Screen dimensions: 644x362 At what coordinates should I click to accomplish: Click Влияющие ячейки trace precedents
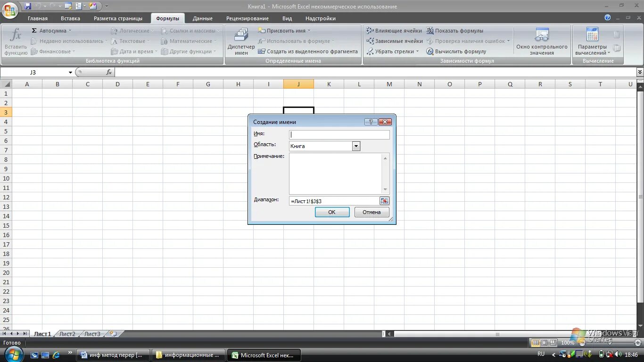click(x=394, y=31)
